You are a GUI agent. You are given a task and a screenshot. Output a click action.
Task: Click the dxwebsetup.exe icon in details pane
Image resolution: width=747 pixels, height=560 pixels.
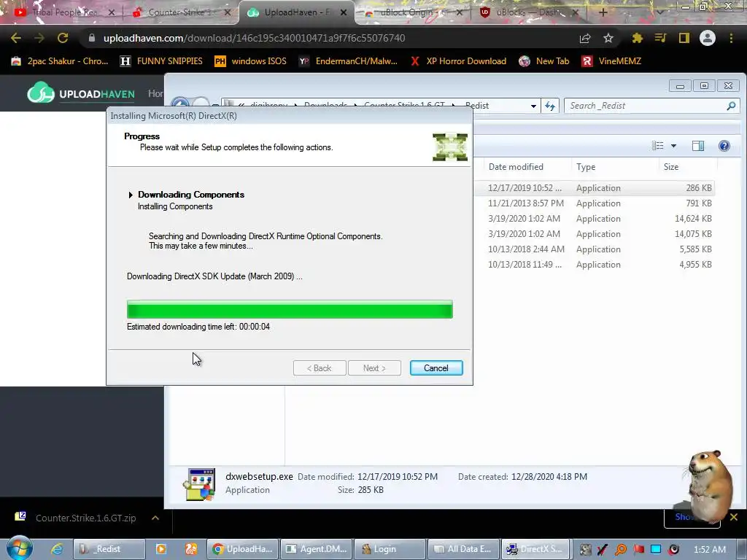(x=199, y=484)
